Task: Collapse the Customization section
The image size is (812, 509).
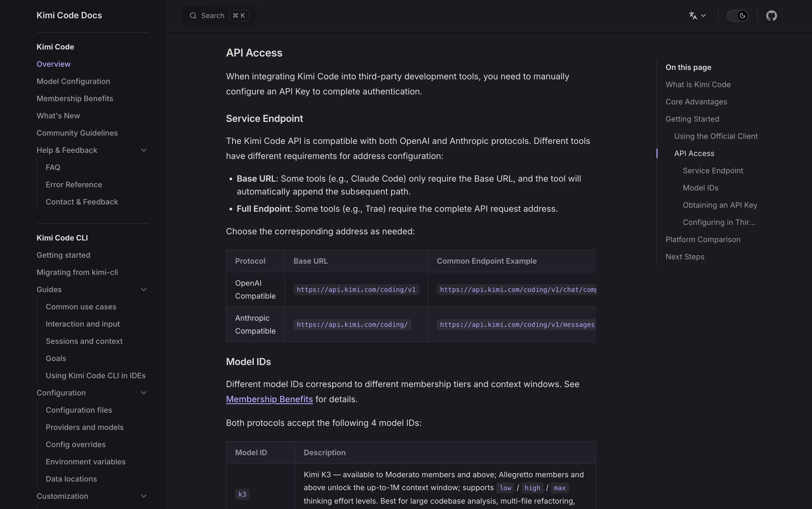Action: click(143, 496)
